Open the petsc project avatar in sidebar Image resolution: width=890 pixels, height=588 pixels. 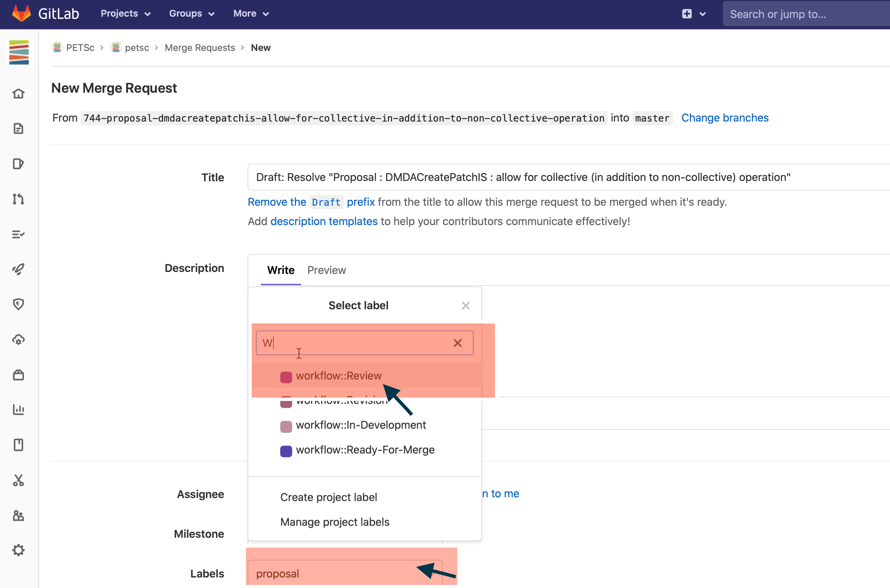[19, 53]
